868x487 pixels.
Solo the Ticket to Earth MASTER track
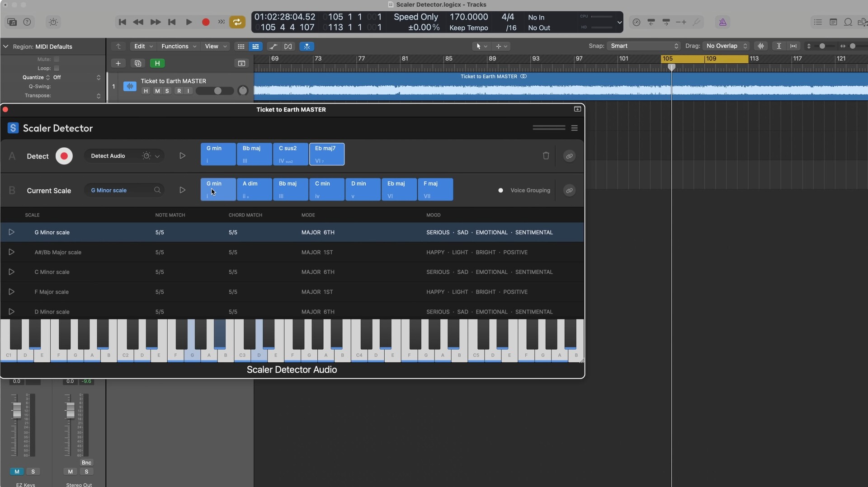click(x=167, y=91)
